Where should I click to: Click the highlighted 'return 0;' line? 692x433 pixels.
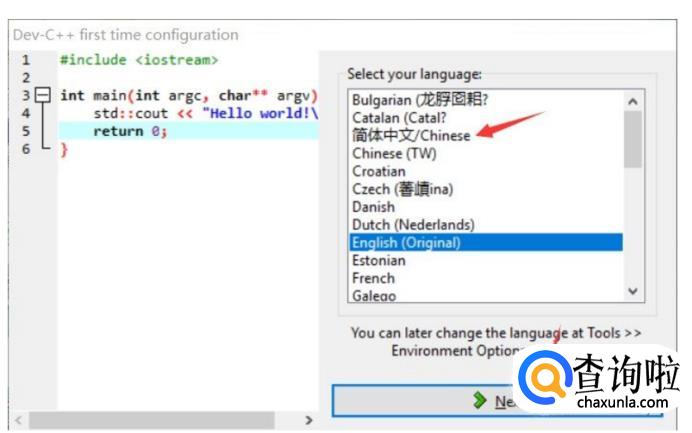click(188, 131)
